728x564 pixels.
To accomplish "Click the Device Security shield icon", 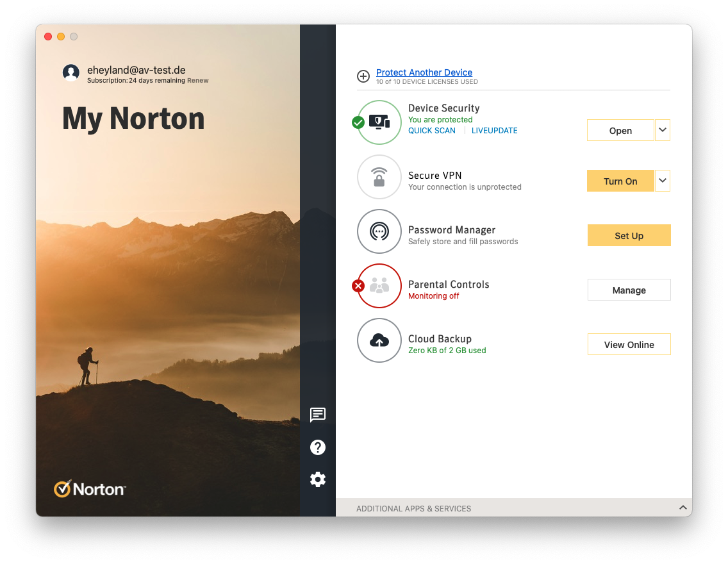I will point(379,122).
